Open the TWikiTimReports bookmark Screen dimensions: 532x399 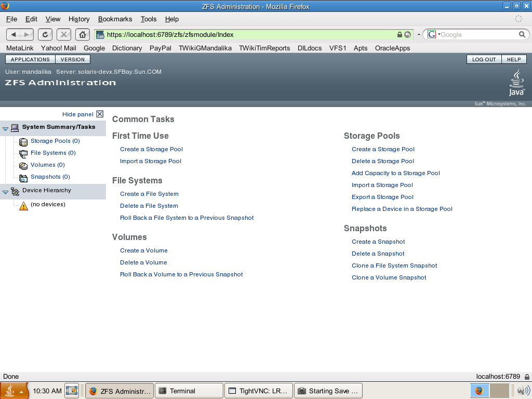(264, 48)
